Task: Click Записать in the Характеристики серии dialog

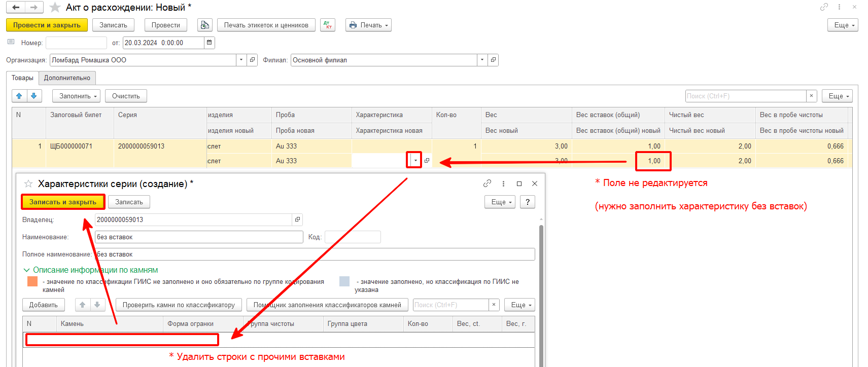Action: coord(129,202)
